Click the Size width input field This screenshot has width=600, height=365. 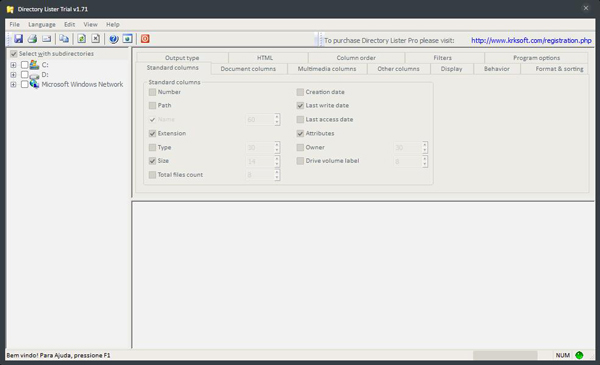click(x=259, y=161)
